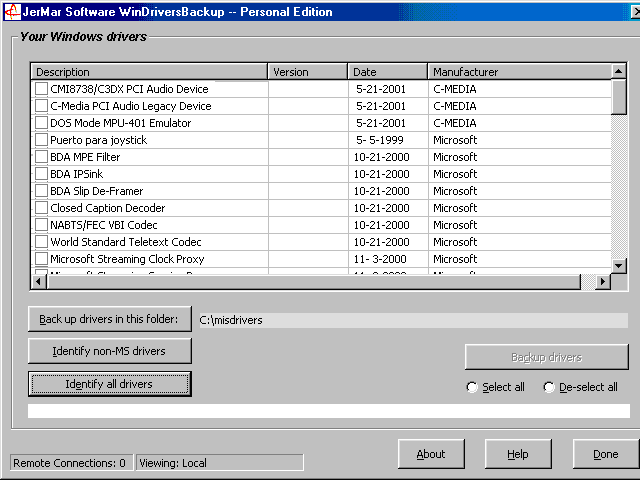
Task: Click the World Standard Teletext Codec row text
Action: coord(126,242)
